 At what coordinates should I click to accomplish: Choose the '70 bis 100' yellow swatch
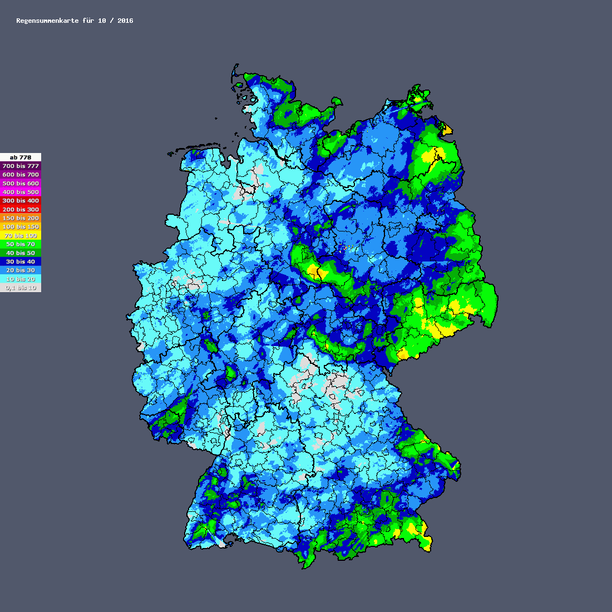[20, 236]
